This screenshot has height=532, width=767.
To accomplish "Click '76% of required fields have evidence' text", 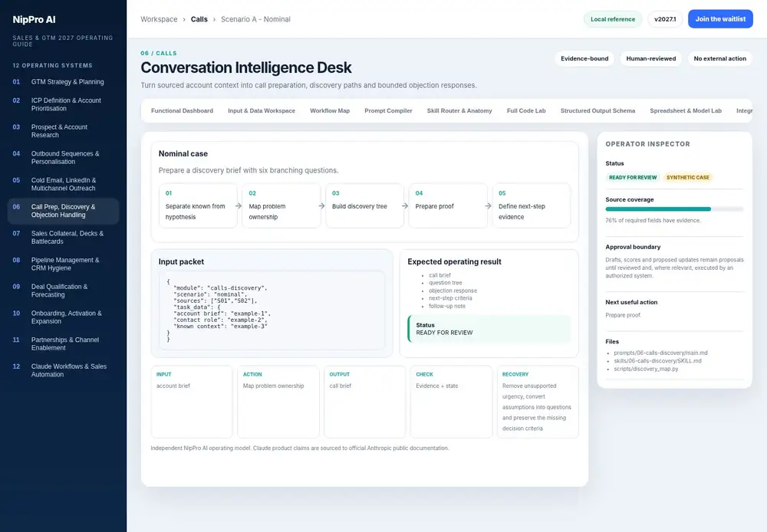I will [653, 221].
